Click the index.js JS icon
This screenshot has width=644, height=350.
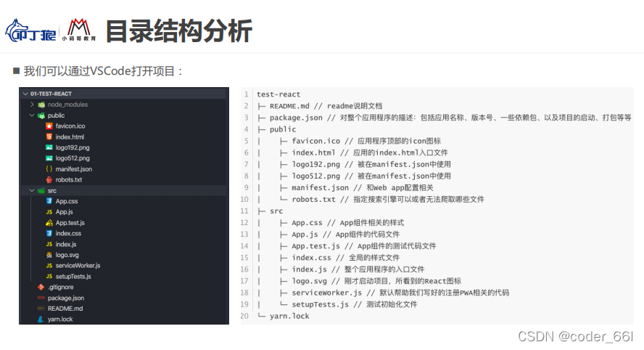(49, 244)
